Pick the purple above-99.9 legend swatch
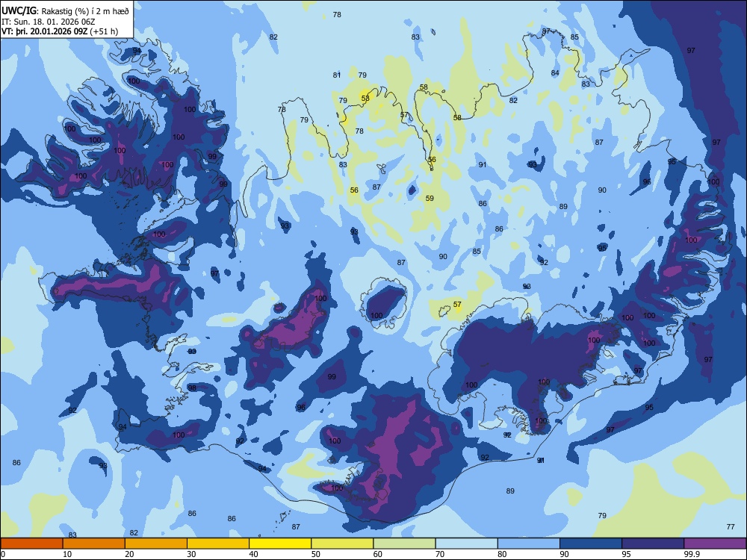Screen dimensions: 747x560 pyautogui.click(x=715, y=544)
